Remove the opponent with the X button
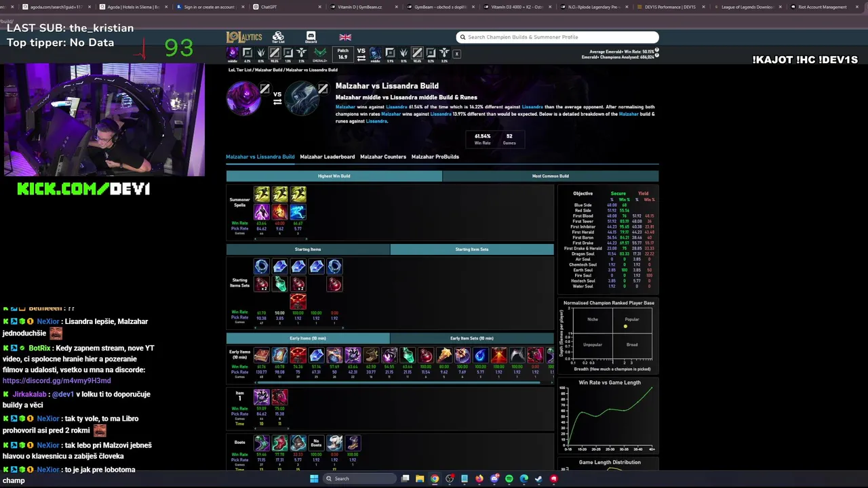 456,54
